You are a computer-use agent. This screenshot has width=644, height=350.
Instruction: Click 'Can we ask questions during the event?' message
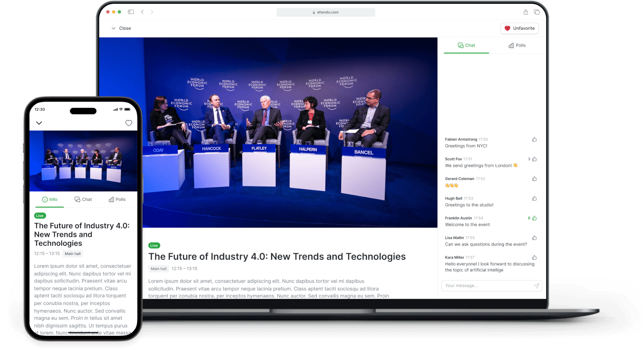(486, 244)
